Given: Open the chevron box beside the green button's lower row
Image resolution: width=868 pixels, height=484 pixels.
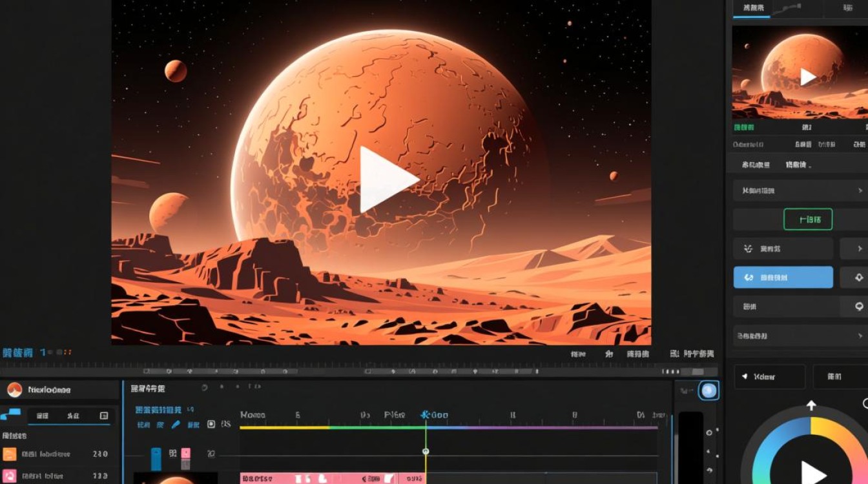Looking at the screenshot, I should click(854, 248).
